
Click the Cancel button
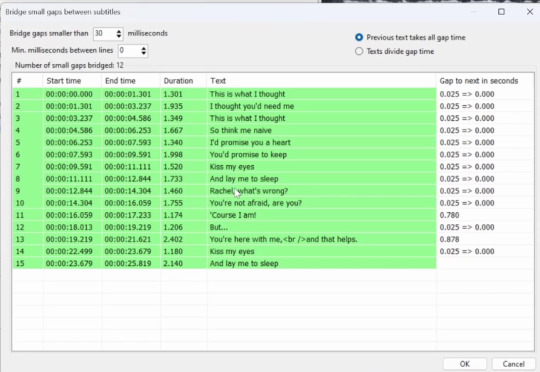[513, 364]
